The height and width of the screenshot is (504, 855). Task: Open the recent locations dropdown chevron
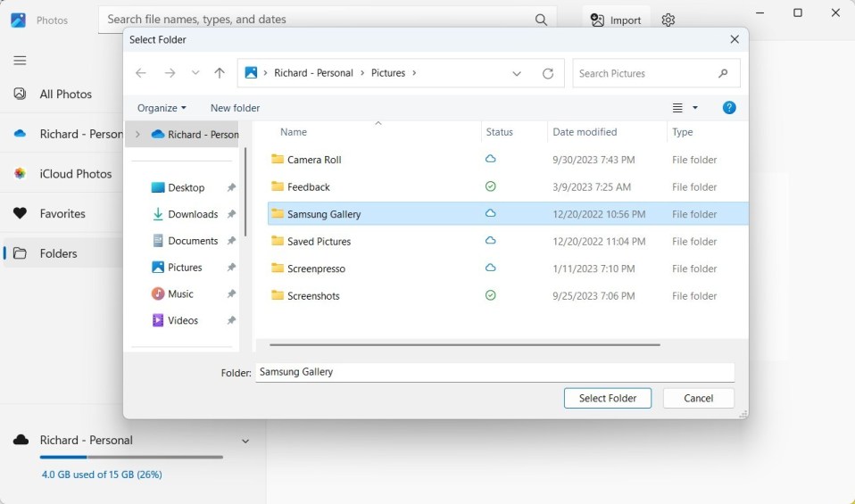coord(195,72)
